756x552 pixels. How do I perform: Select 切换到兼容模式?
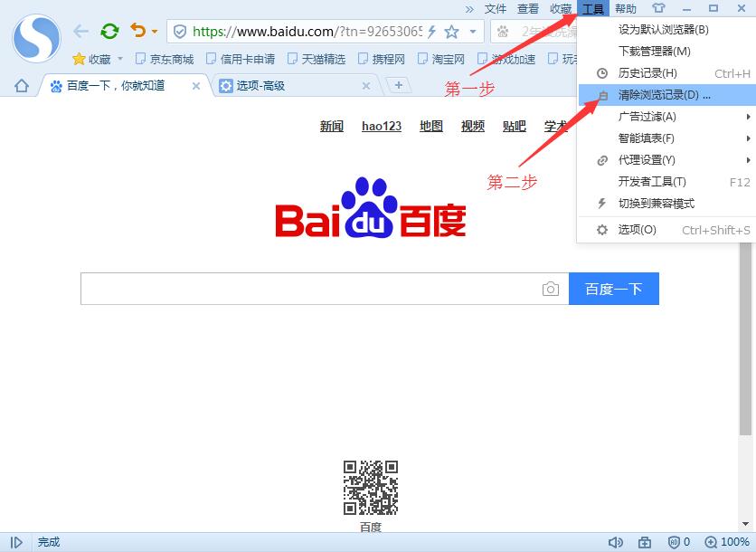click(x=666, y=203)
